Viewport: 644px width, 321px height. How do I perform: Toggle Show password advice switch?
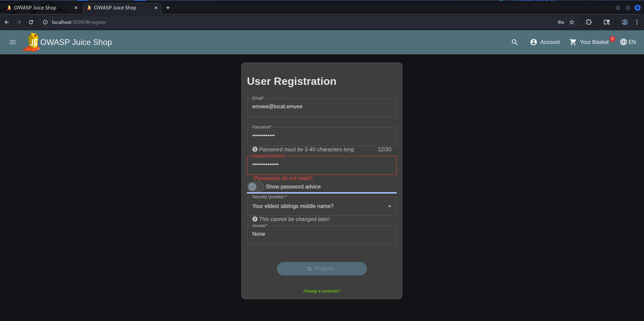tap(255, 187)
